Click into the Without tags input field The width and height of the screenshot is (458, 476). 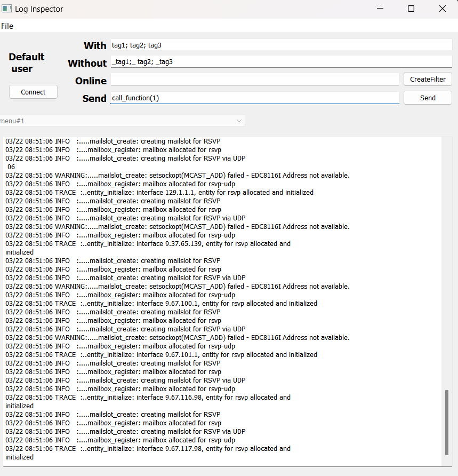(281, 62)
